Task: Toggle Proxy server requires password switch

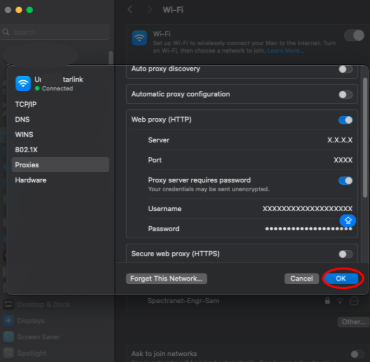Action: point(345,181)
